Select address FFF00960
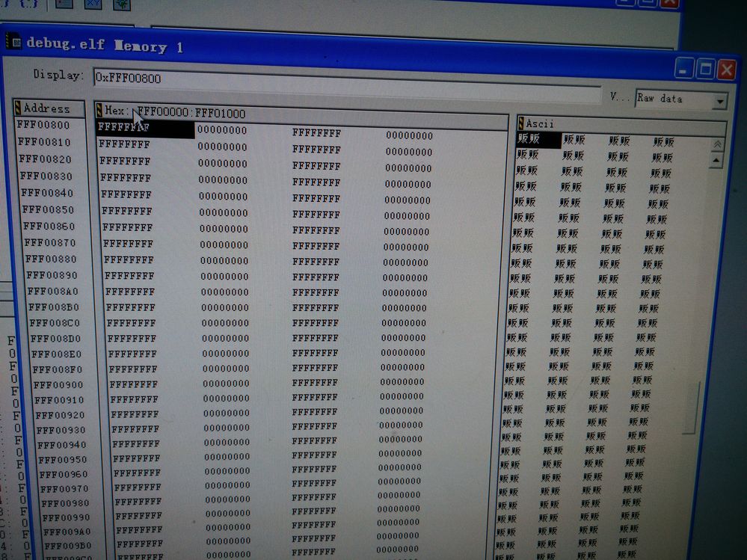The image size is (747, 560). [x=64, y=475]
